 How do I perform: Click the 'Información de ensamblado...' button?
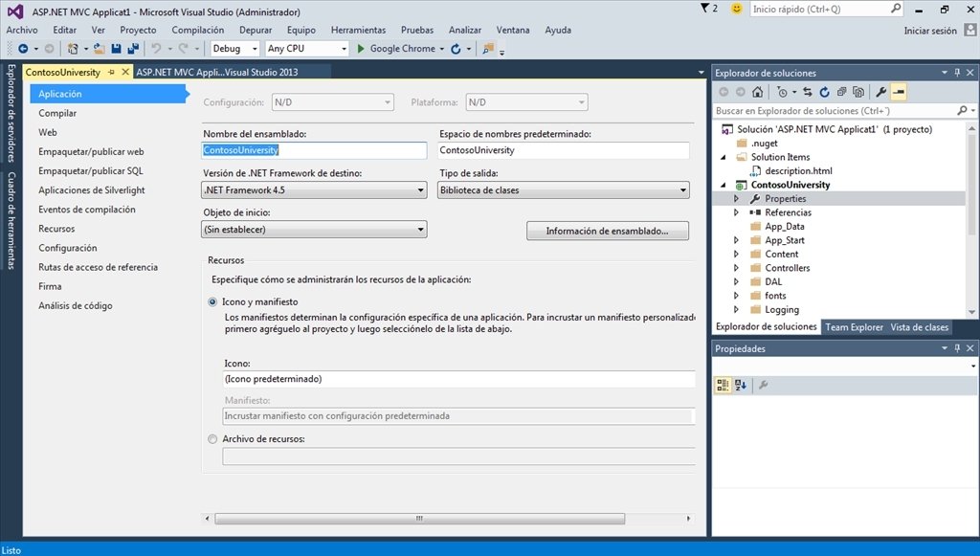pyautogui.click(x=607, y=230)
